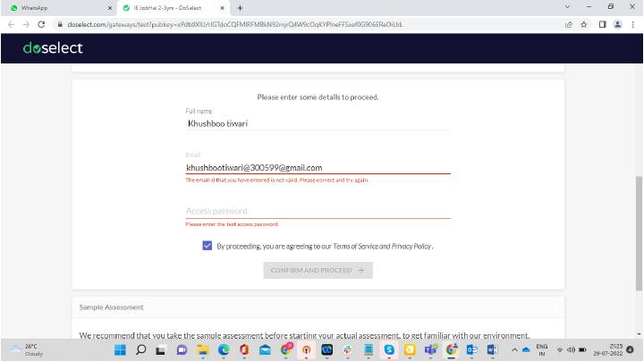The image size is (644, 361).
Task: Open the Chrome three-dot menu
Action: click(633, 24)
